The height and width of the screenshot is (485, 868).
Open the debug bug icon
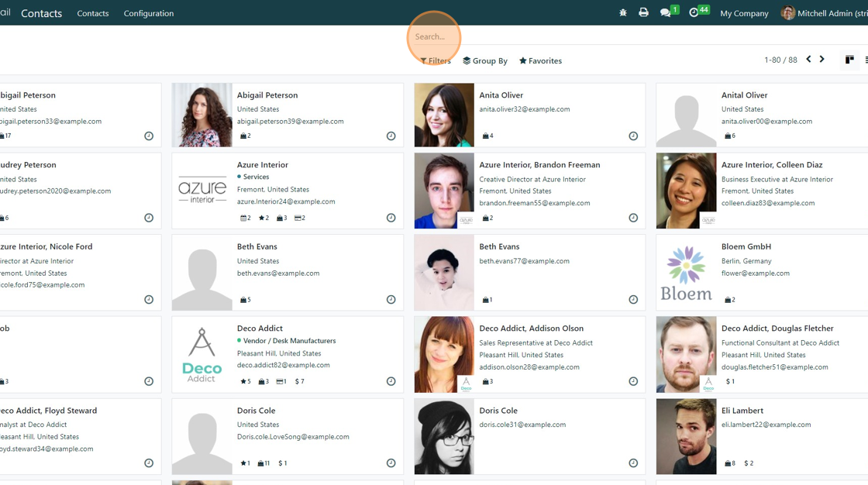(623, 12)
